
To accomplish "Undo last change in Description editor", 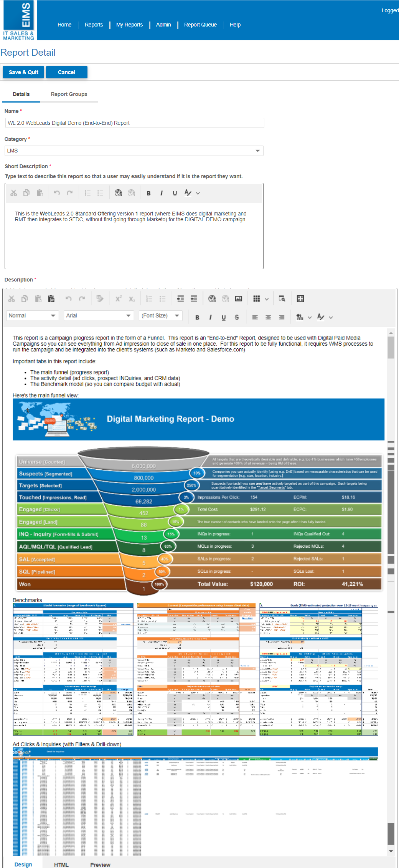I will [69, 299].
